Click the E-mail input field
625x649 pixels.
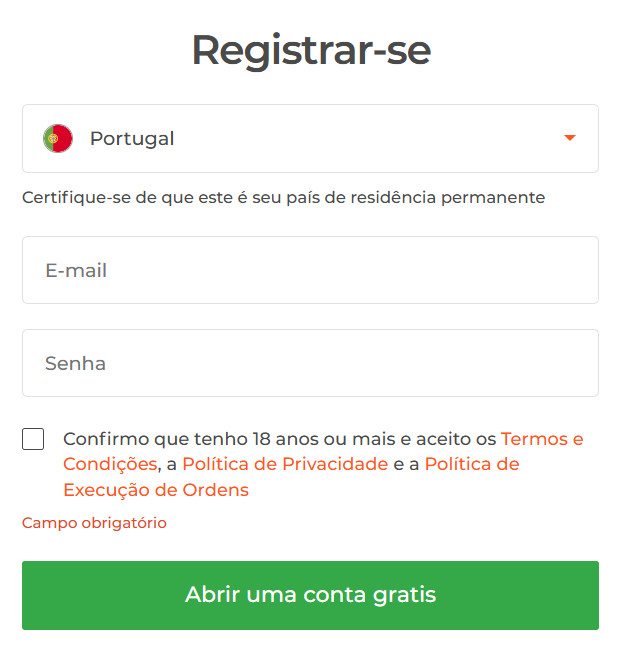(310, 270)
